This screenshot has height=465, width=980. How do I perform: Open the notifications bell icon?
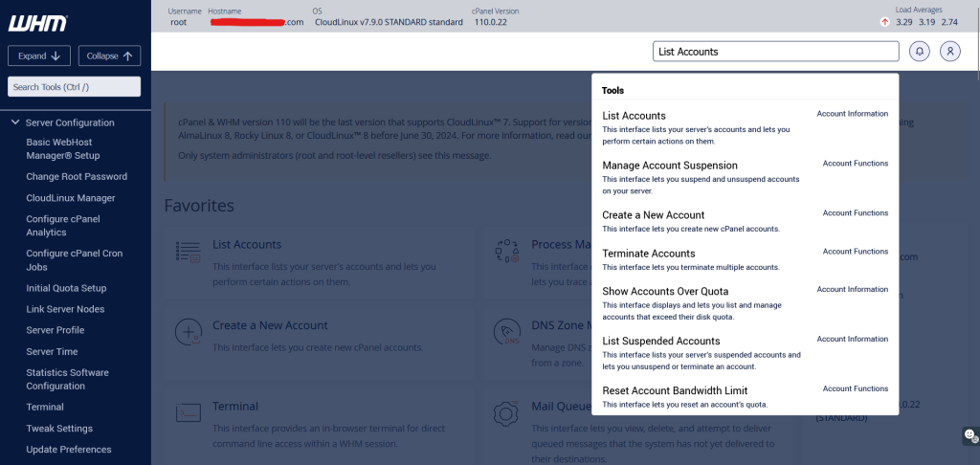(920, 52)
